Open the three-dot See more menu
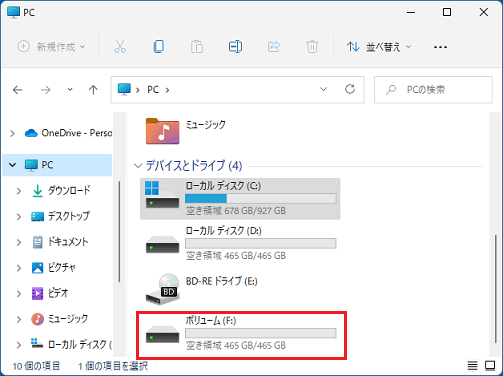This screenshot has width=503, height=376. [440, 47]
